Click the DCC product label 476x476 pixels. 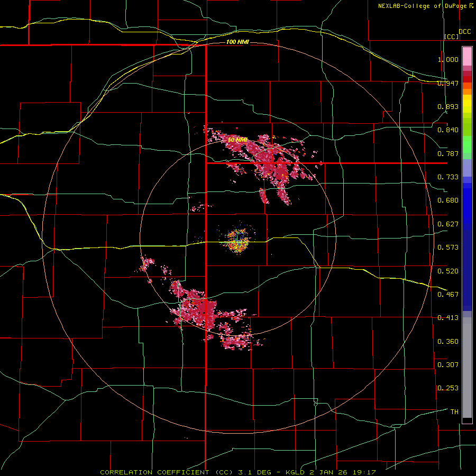[x=464, y=32]
